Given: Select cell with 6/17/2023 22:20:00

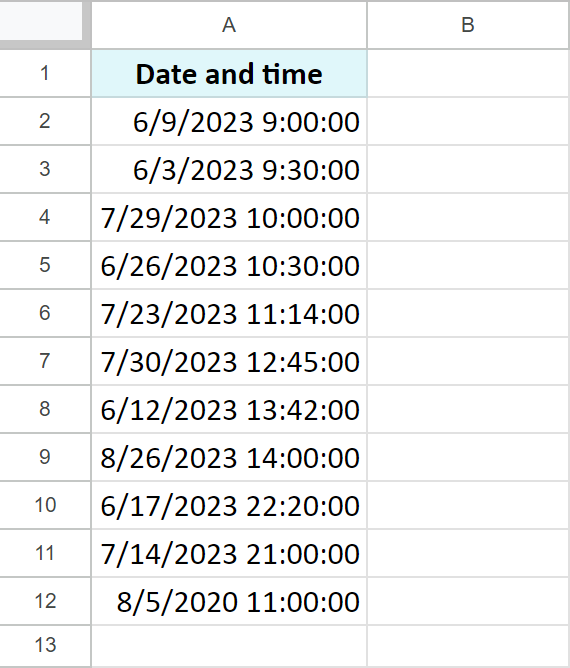Looking at the screenshot, I should pos(229,505).
